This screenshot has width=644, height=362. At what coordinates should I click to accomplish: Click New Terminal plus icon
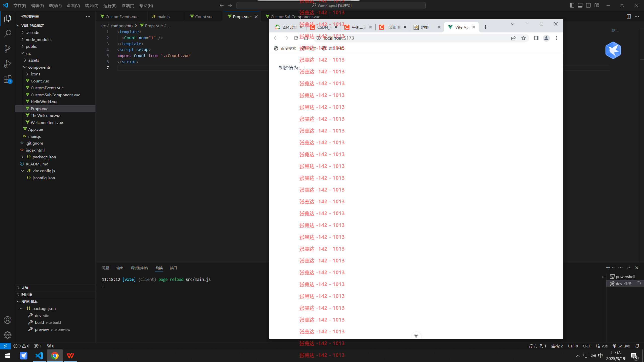[608, 268]
